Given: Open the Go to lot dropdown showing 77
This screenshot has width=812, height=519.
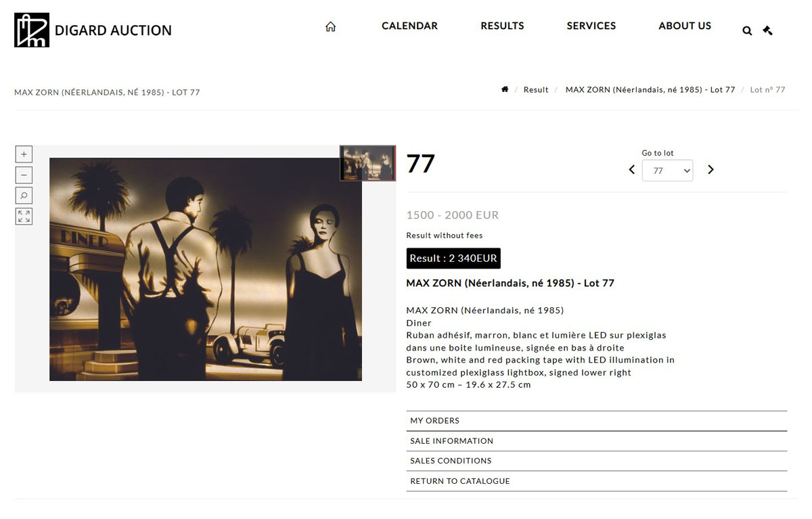Looking at the screenshot, I should (x=667, y=171).
